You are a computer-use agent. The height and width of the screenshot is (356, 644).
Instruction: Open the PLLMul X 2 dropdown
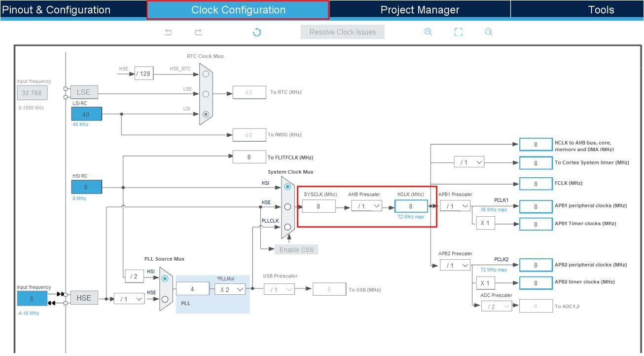[230, 289]
